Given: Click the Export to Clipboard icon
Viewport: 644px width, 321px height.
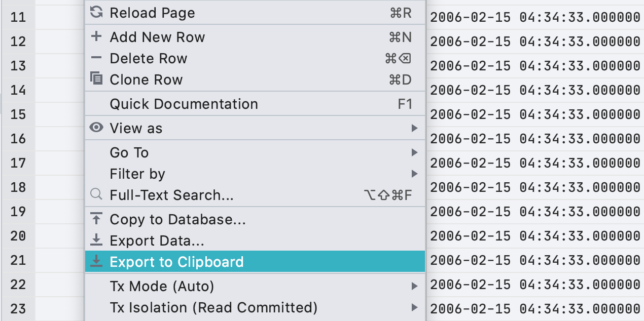Looking at the screenshot, I should coord(96,262).
